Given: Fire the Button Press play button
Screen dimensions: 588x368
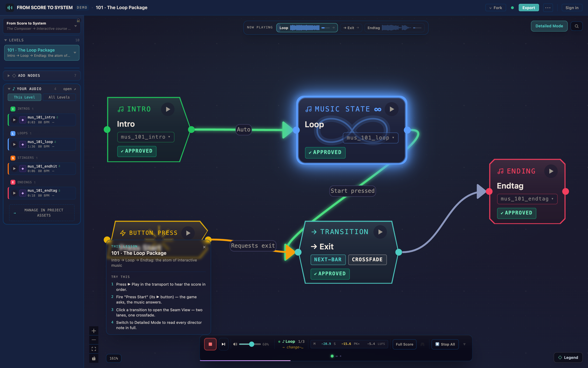Looking at the screenshot, I should click(x=188, y=233).
